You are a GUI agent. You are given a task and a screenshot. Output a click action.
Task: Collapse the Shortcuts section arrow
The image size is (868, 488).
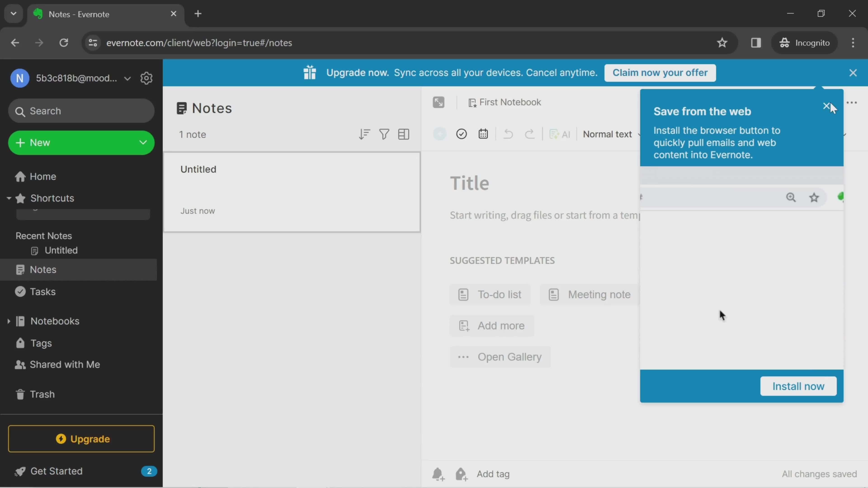point(9,198)
